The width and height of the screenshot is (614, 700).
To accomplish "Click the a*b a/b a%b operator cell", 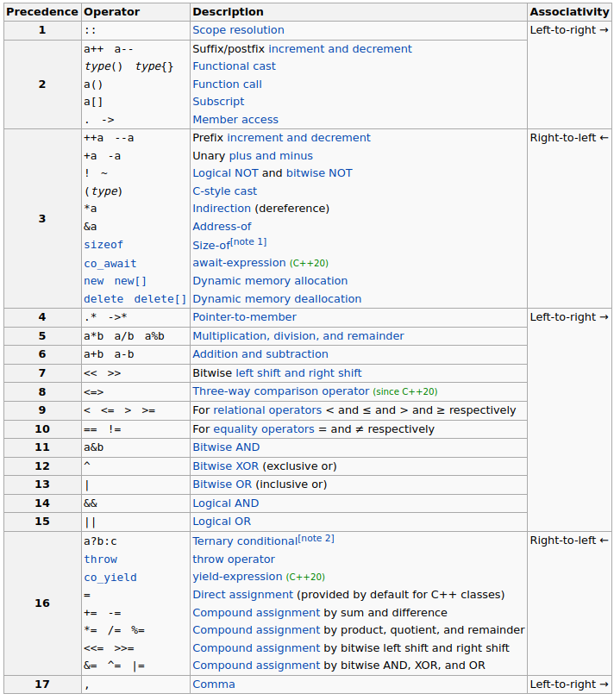I will click(135, 336).
